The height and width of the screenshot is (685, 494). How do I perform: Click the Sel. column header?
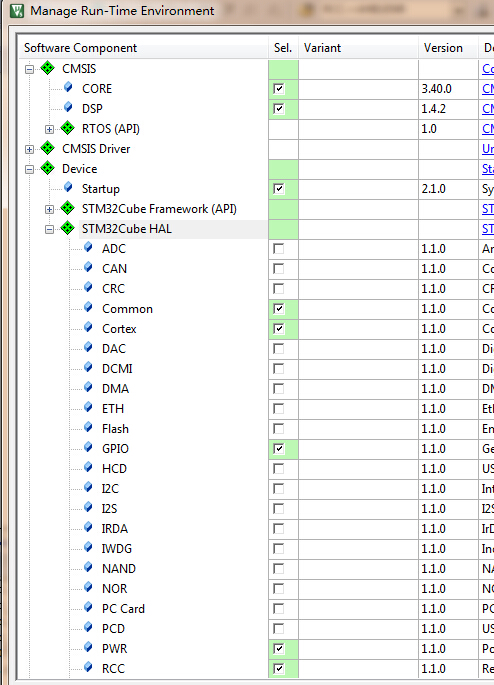tap(283, 48)
